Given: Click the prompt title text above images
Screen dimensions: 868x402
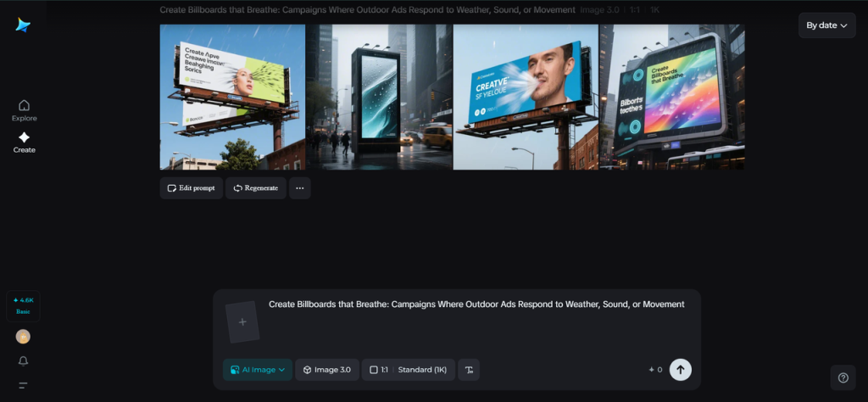Looking at the screenshot, I should [x=368, y=10].
